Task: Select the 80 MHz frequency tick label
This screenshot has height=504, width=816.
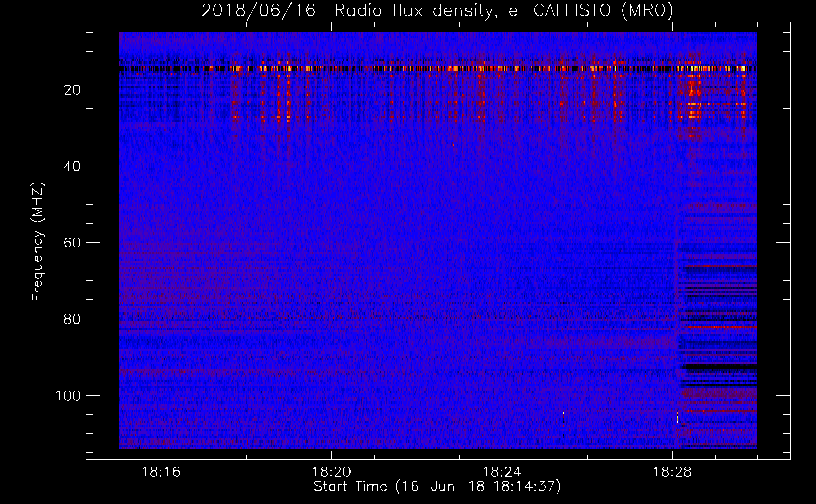Action: (73, 319)
